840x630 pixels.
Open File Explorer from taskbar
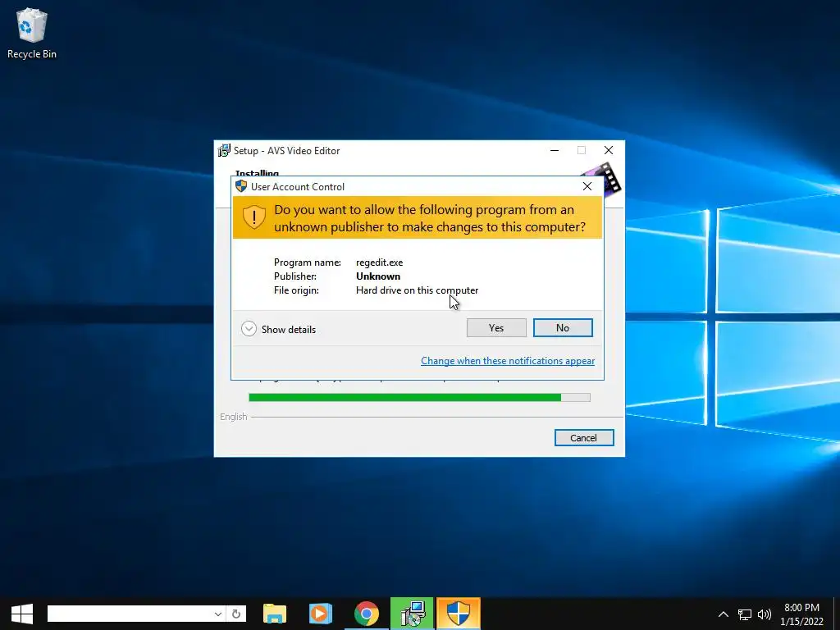click(x=275, y=614)
